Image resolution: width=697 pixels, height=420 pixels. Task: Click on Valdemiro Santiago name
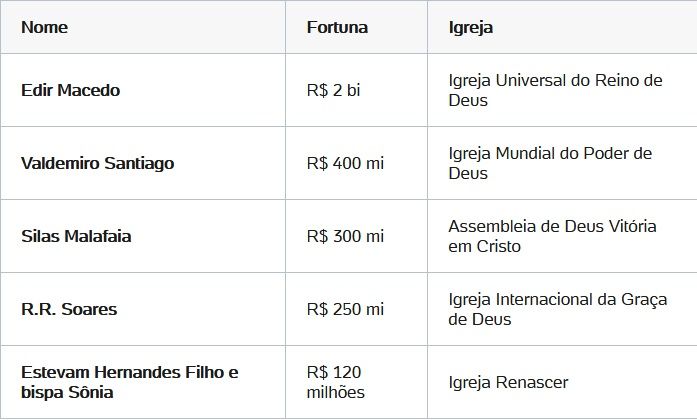(97, 163)
